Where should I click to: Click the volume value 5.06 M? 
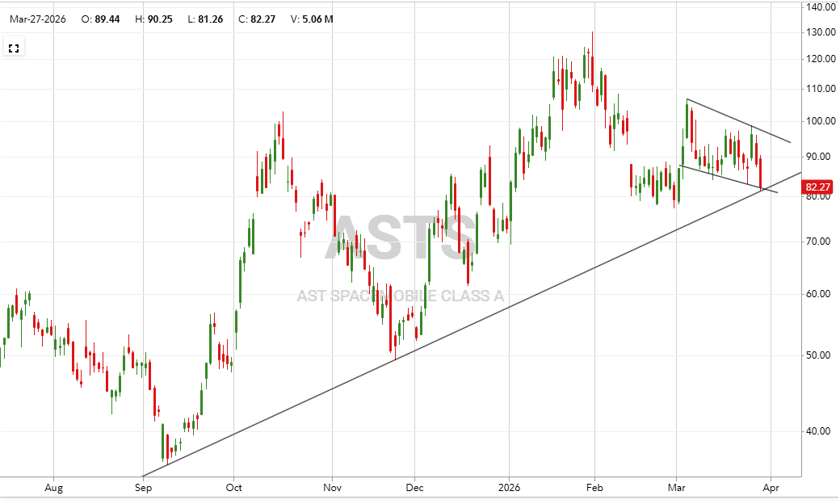coord(317,19)
